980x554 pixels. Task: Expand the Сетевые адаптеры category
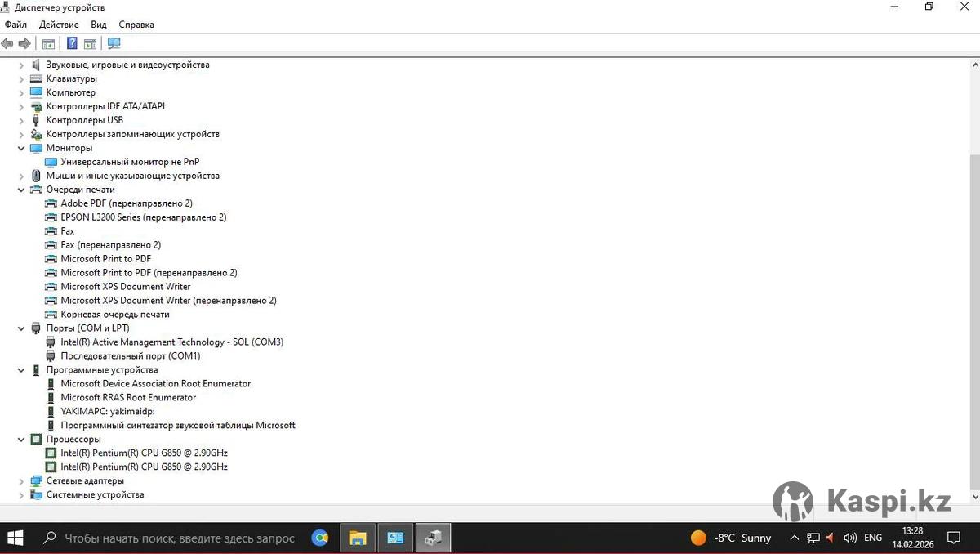tap(22, 482)
